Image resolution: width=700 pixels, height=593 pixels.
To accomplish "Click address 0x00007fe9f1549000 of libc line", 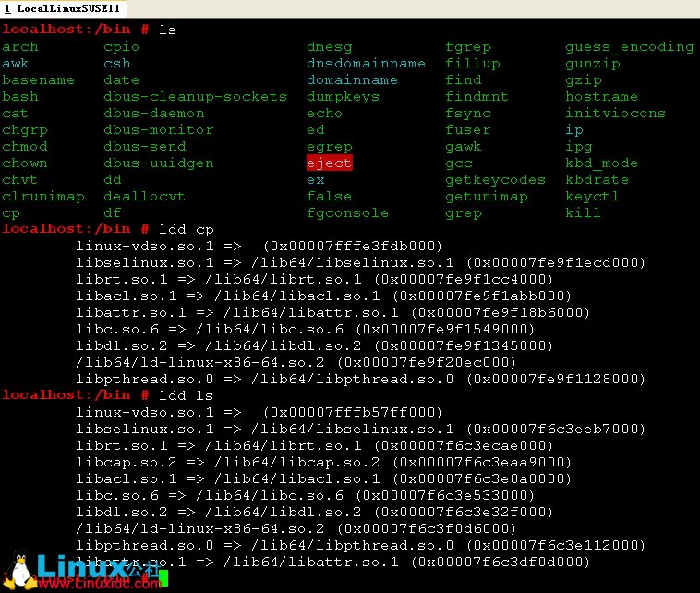I will [445, 329].
